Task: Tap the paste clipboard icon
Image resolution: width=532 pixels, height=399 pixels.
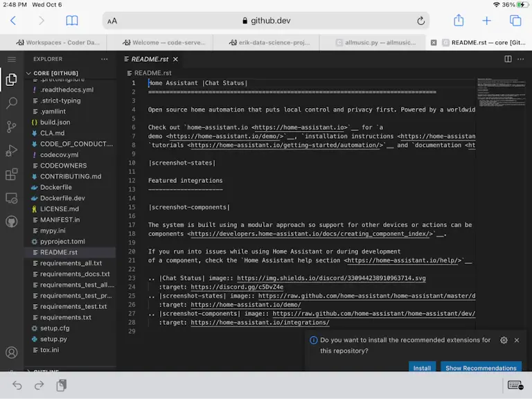Action: point(62,385)
